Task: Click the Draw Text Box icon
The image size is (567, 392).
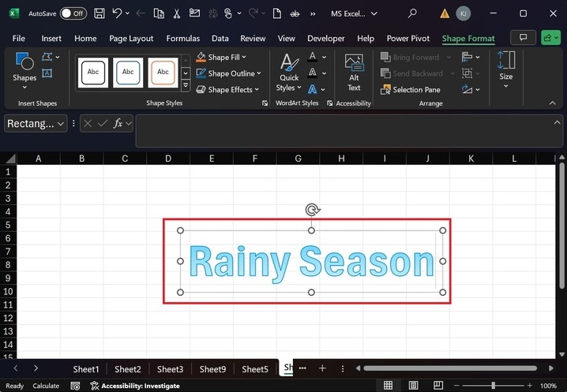Action: click(x=47, y=73)
